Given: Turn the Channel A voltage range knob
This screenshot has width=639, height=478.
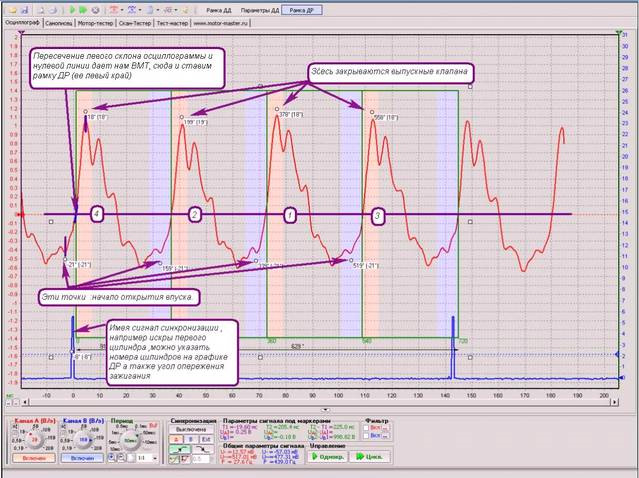Looking at the screenshot, I should click(x=35, y=440).
